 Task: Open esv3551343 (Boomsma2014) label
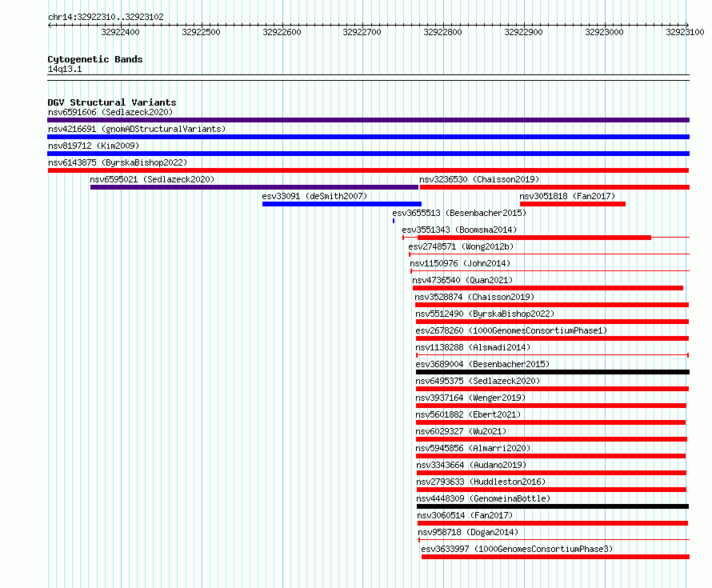[459, 230]
